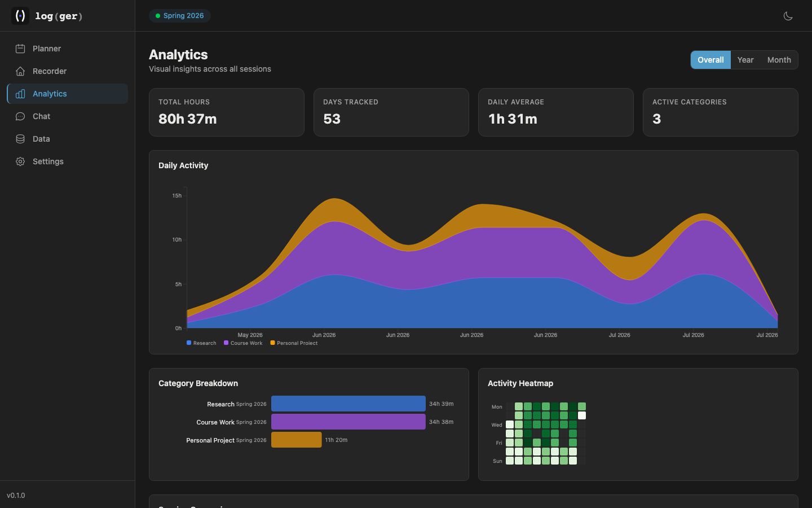Click the white heatmap cell in the second row
Viewport: 812px width, 508px height.
tap(582, 415)
